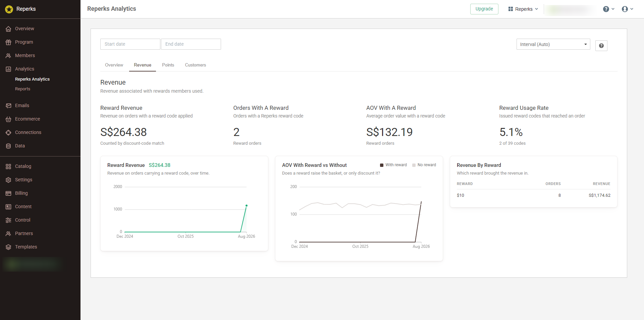
Task: Open the Program sidebar link
Action: click(24, 42)
